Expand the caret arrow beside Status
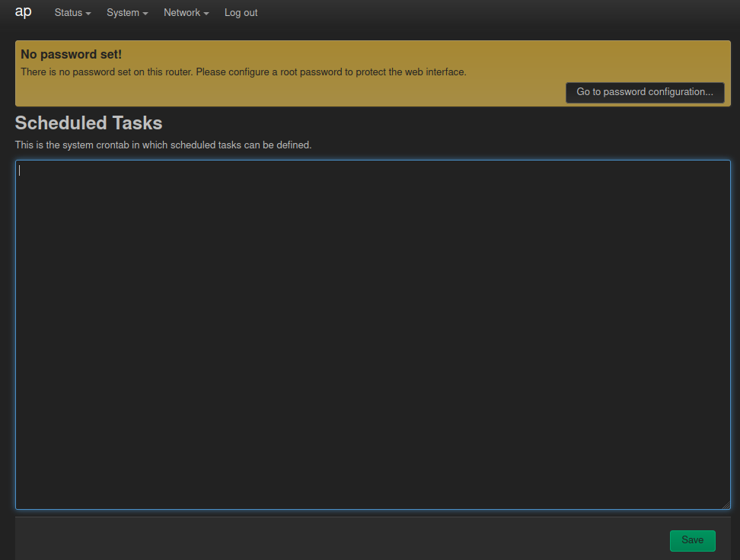740x560 pixels. click(88, 14)
